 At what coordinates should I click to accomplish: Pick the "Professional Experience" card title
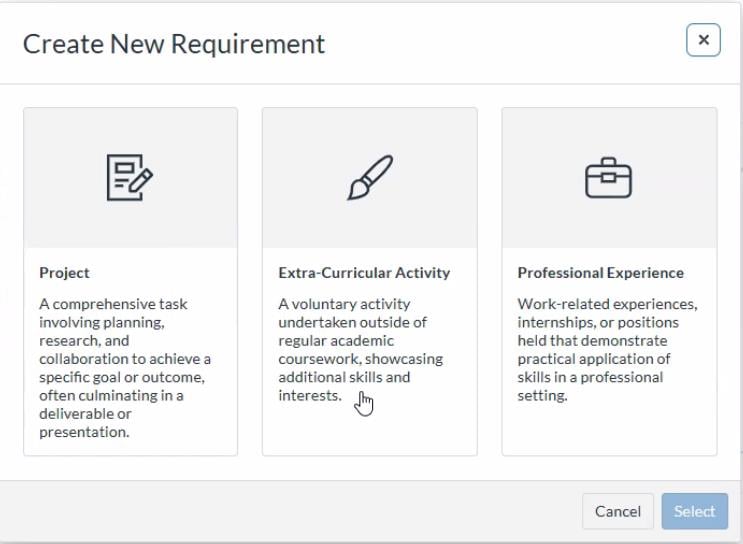[600, 273]
